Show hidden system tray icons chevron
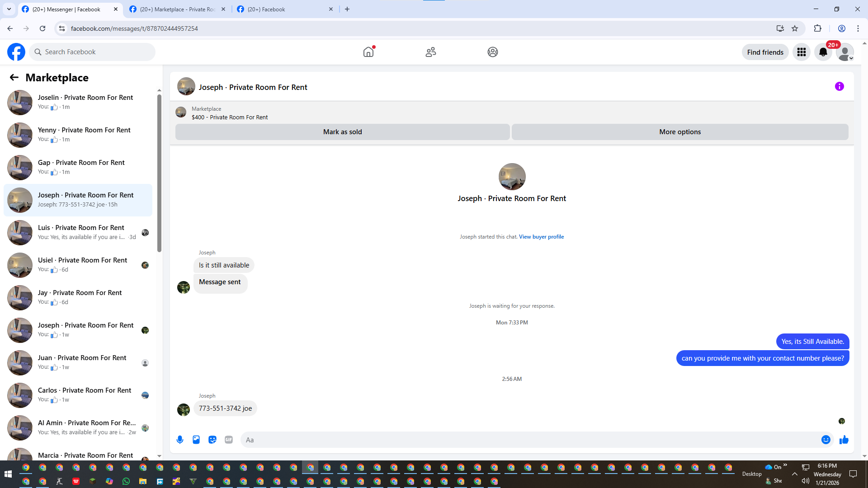The image size is (868, 488). point(794,474)
